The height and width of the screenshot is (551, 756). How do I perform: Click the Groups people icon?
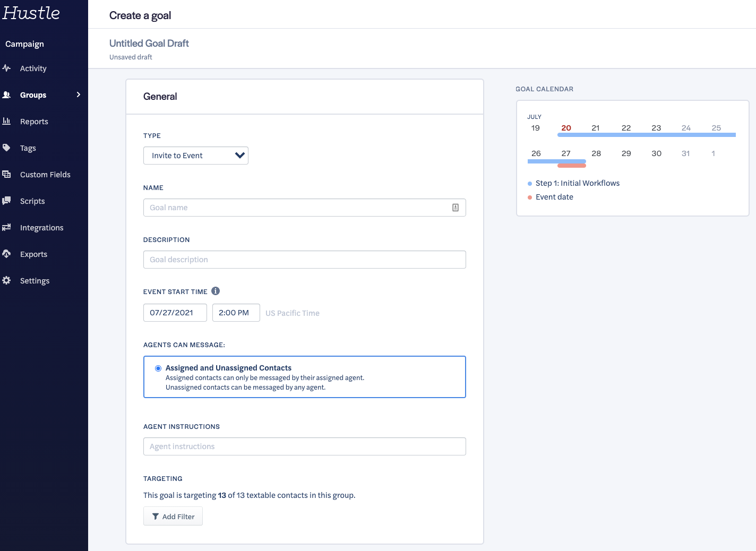6,94
